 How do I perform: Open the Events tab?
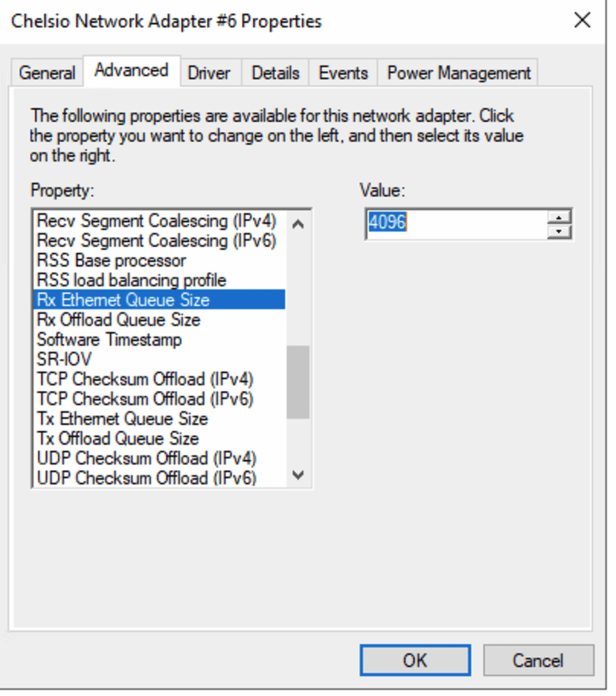(x=343, y=73)
